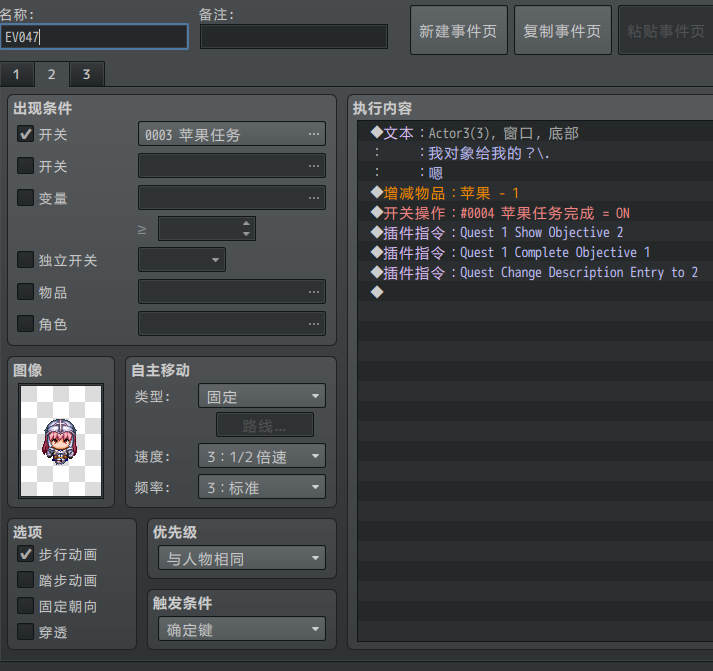Click the variable value up arrow
The image size is (713, 671).
pyautogui.click(x=246, y=223)
